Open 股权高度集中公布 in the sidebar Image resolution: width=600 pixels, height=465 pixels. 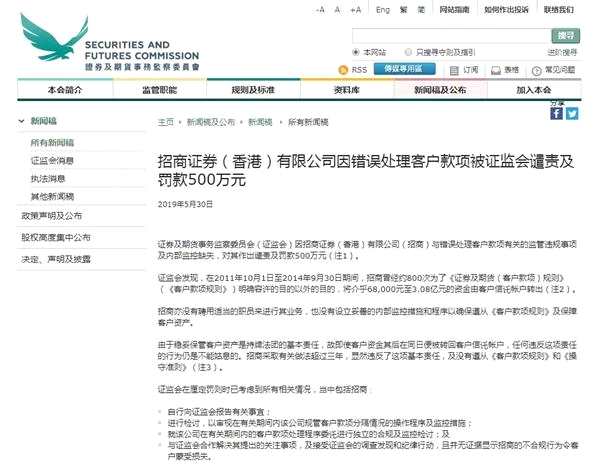tap(56, 237)
